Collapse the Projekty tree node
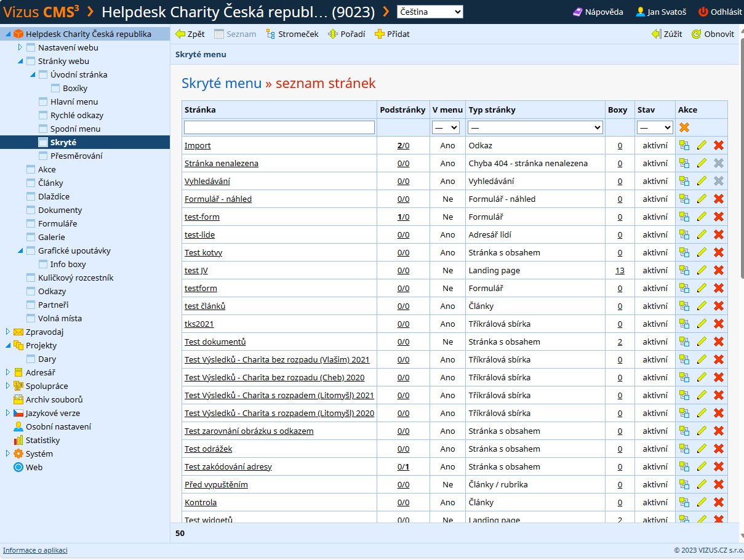Image resolution: width=744 pixels, height=560 pixels. (x=7, y=345)
